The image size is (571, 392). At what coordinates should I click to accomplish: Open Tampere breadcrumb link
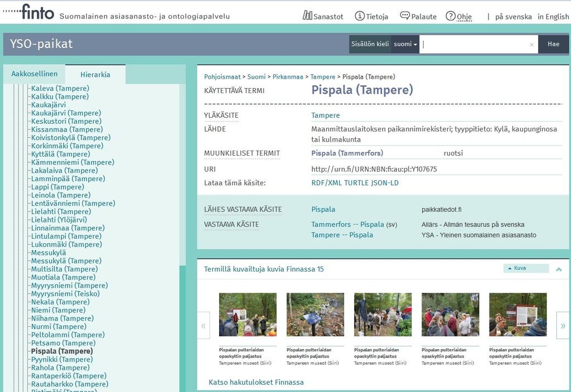coord(323,77)
